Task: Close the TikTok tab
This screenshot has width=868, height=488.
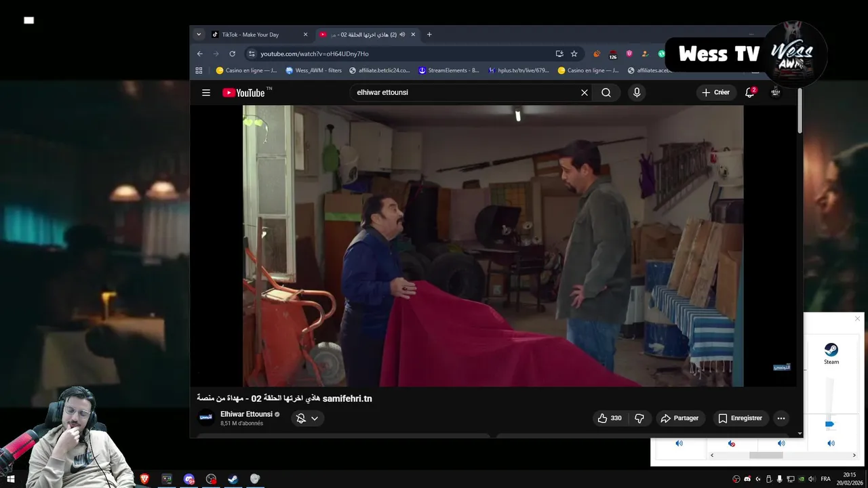Action: pos(305,35)
